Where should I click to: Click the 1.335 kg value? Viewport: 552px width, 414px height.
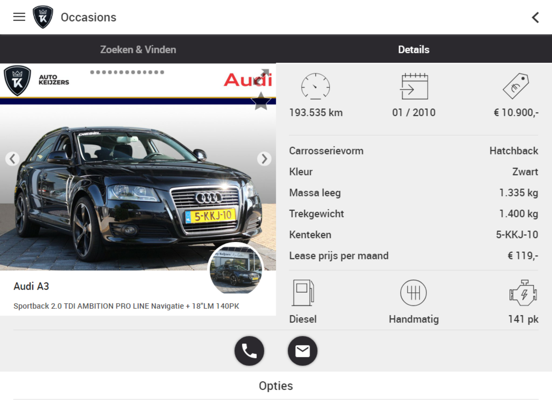(x=519, y=193)
